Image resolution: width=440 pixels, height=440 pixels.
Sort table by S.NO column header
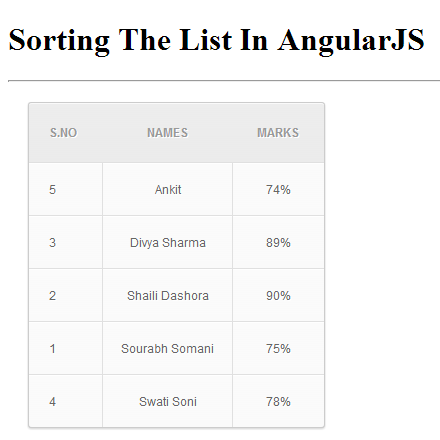coord(64,133)
